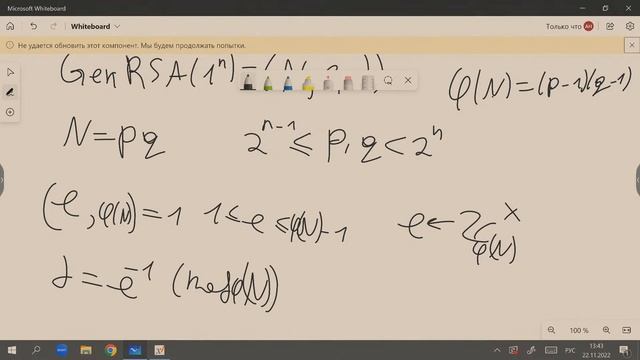Image resolution: width=640 pixels, height=360 pixels.
Task: Close the pen toolbar
Action: coord(408,80)
